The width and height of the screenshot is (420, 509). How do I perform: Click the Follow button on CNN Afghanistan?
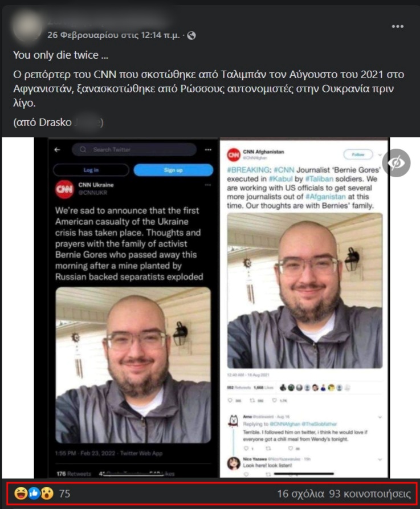pyautogui.click(x=358, y=154)
